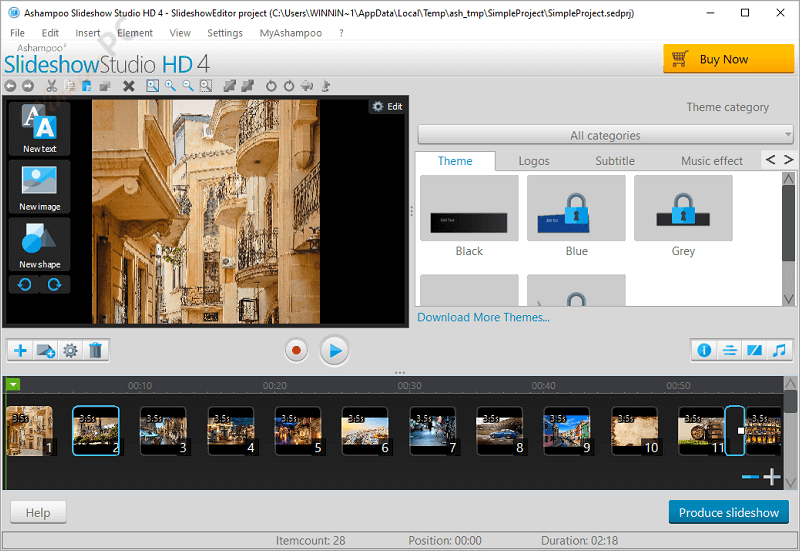Click the blue info icon
Image resolution: width=800 pixels, height=551 pixels.
click(704, 350)
